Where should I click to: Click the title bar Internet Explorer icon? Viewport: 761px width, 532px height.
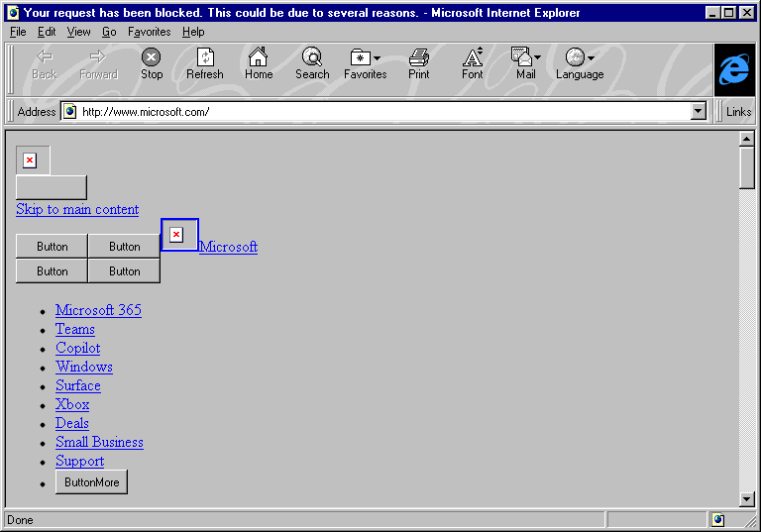pos(14,13)
